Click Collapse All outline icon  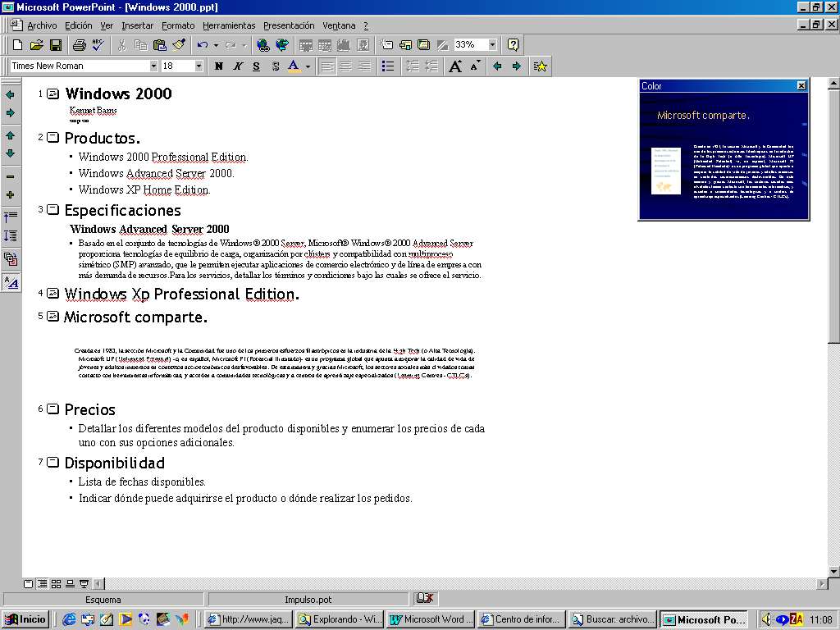coord(10,217)
